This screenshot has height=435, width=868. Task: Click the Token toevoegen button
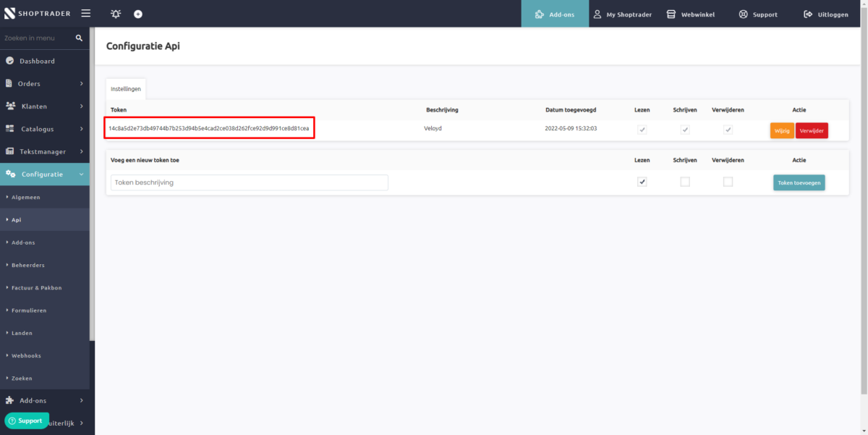click(x=799, y=182)
